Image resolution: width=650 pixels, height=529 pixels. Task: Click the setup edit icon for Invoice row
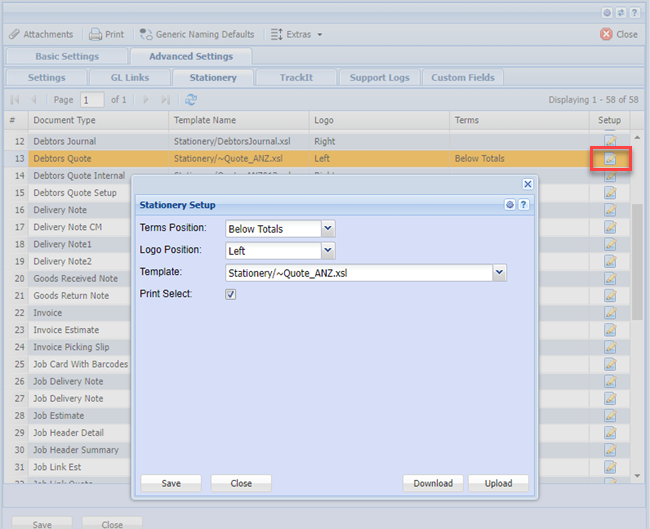pos(609,313)
